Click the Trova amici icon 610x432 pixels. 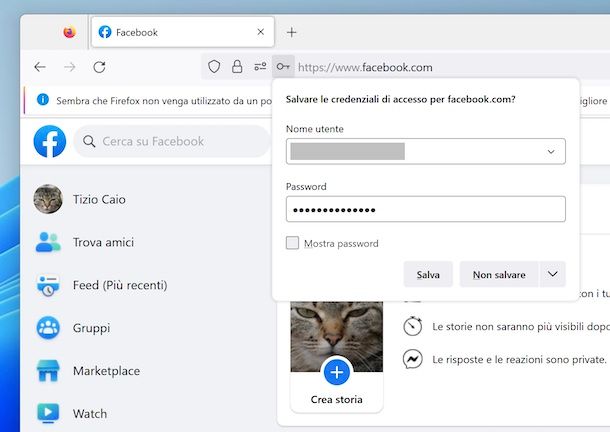(x=48, y=242)
